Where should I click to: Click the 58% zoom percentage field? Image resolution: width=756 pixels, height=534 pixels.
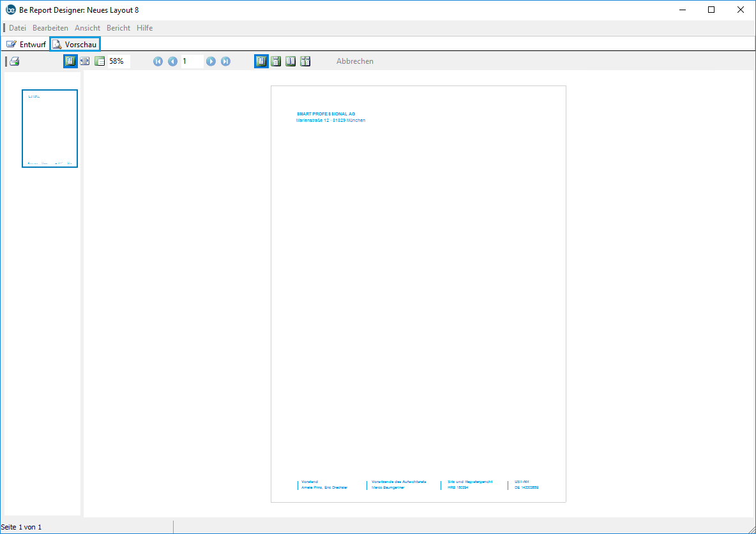coord(119,61)
